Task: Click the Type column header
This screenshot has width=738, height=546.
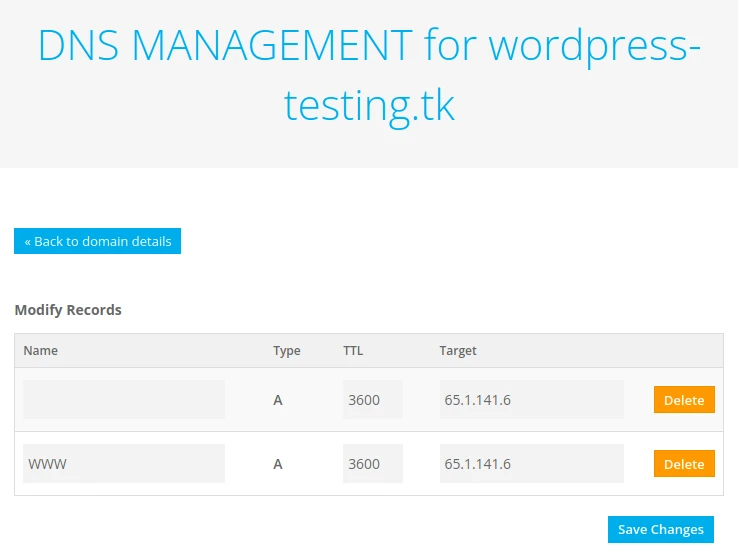Action: click(x=287, y=351)
